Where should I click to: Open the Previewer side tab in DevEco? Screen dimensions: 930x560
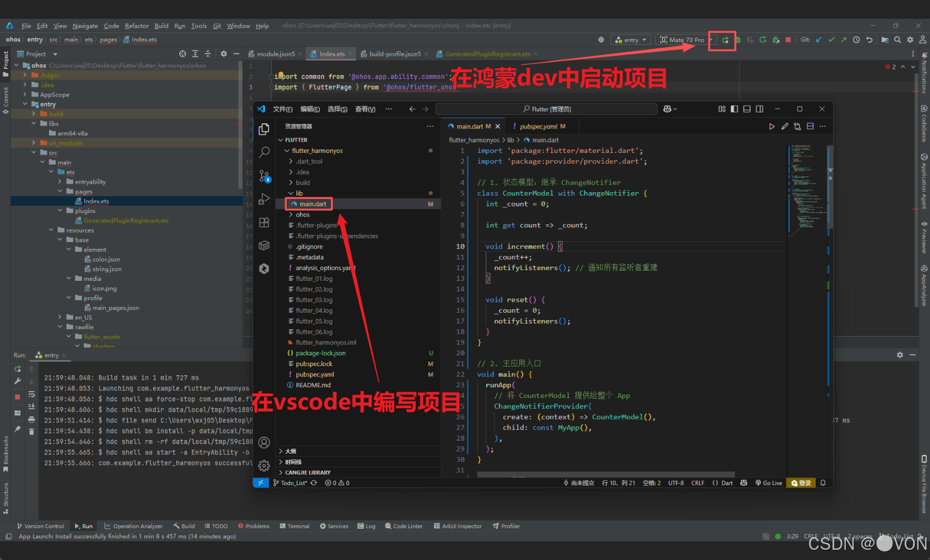coord(924,237)
